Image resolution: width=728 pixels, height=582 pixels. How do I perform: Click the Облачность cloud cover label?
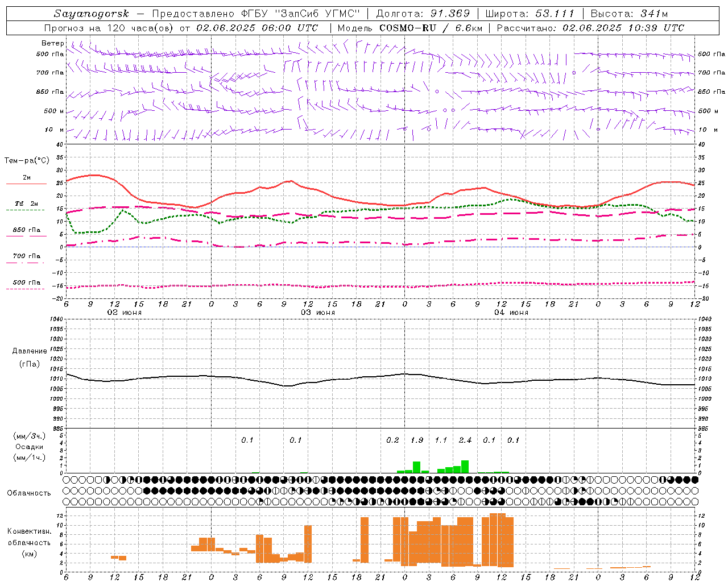coord(29,493)
